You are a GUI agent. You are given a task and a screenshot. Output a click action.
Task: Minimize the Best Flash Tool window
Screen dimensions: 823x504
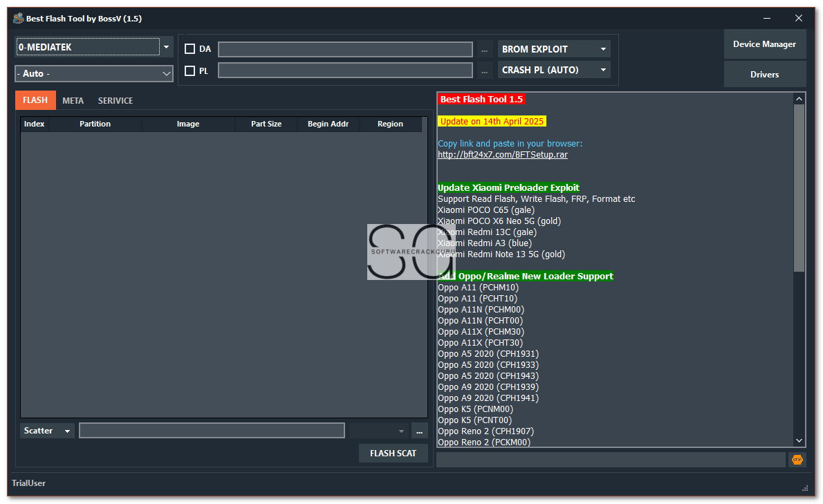pos(767,19)
